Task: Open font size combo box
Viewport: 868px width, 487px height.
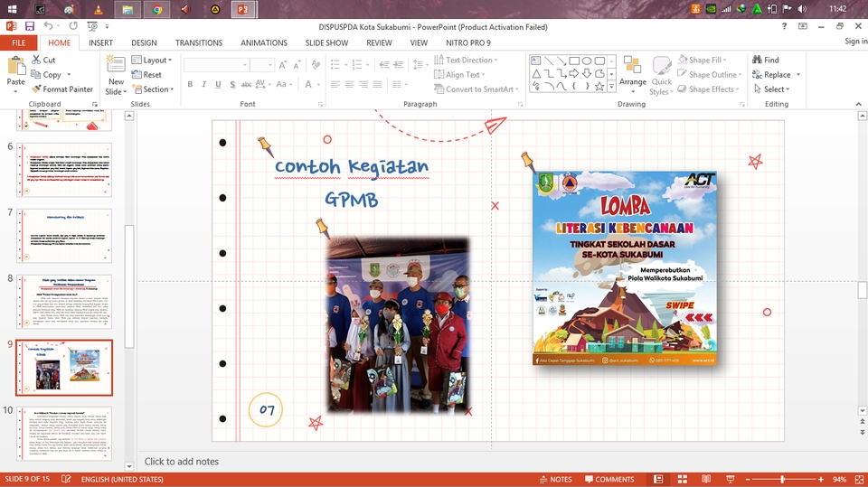Action: point(262,65)
